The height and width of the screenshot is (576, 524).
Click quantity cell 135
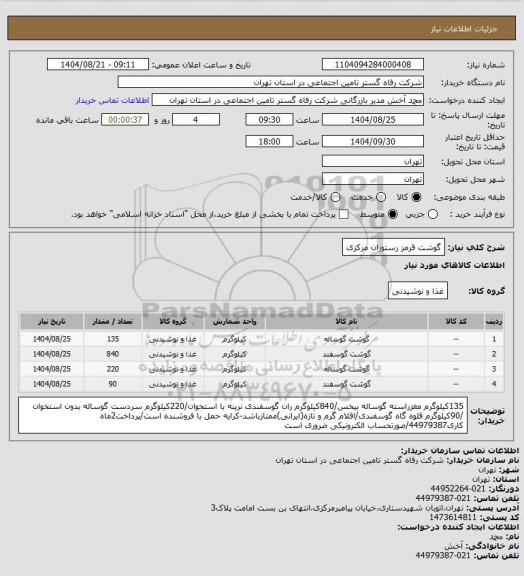point(113,339)
